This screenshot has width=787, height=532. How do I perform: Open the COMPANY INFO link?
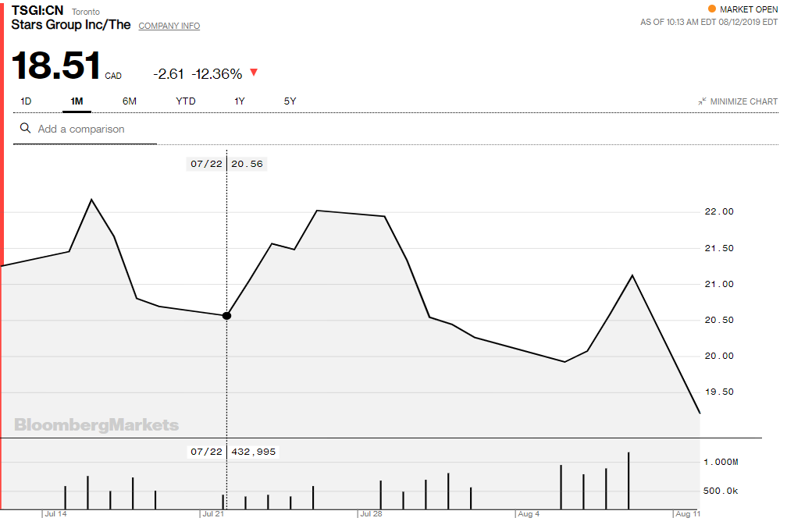tap(169, 26)
